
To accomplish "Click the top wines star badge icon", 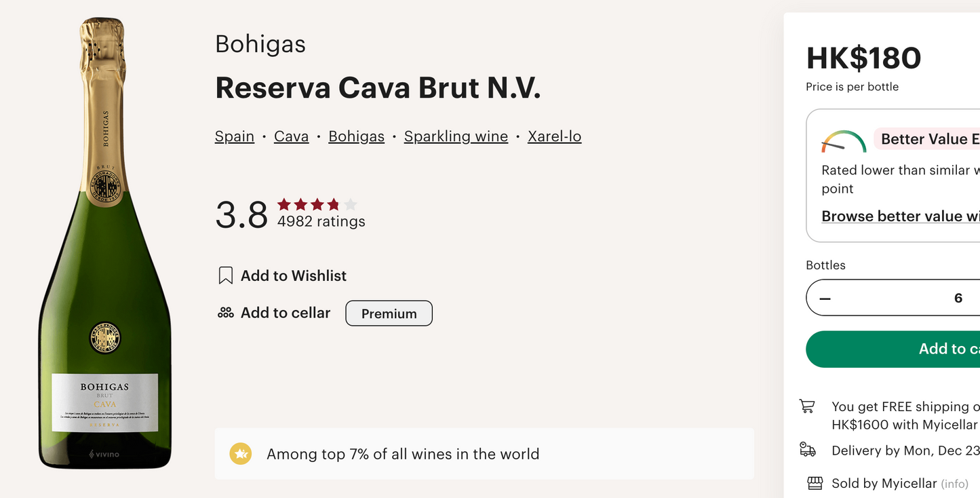I will pyautogui.click(x=240, y=454).
